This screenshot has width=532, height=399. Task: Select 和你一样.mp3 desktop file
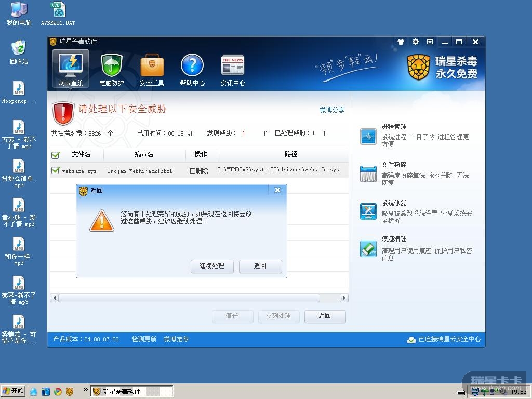click(19, 251)
